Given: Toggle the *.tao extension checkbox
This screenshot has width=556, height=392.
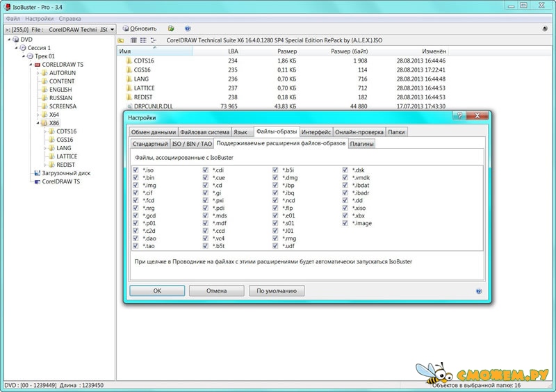Looking at the screenshot, I should pyautogui.click(x=136, y=246).
